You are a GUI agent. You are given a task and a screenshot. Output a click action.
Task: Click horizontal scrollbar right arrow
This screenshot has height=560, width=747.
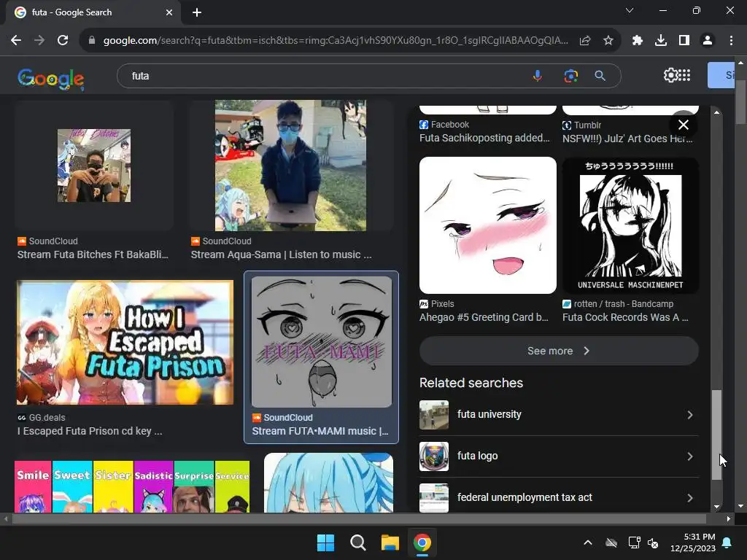tap(729, 519)
